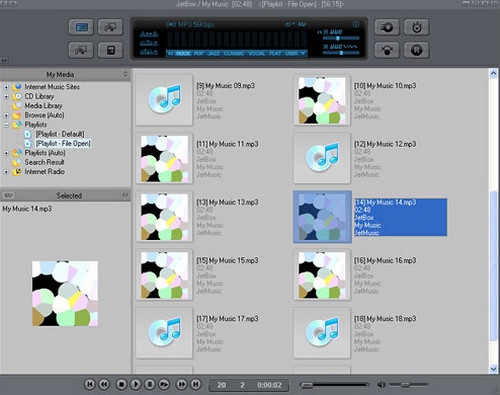Stop playback with the stop button
500x395 pixels.
(121, 384)
